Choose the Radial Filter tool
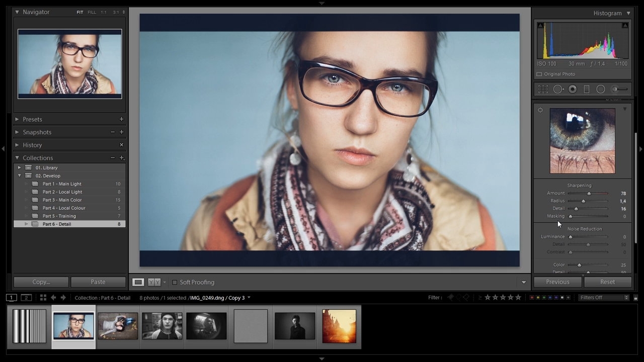 (601, 89)
